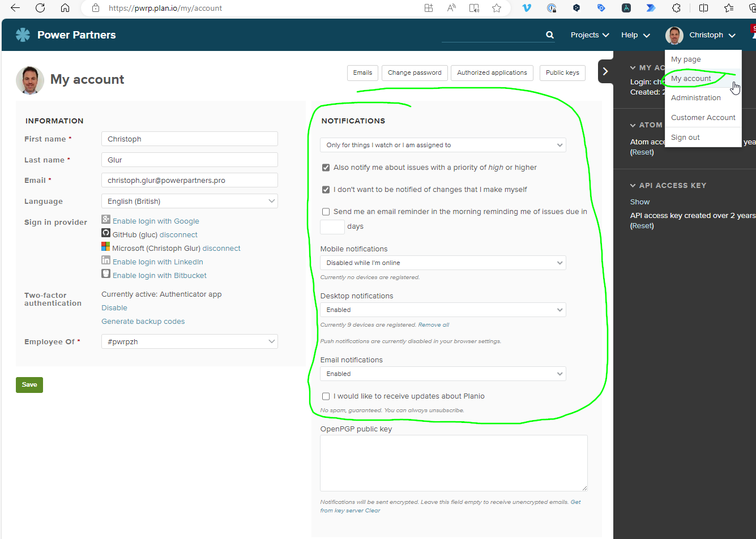The image size is (756, 539).
Task: Open the Mobile notifications dropdown
Action: click(x=443, y=263)
